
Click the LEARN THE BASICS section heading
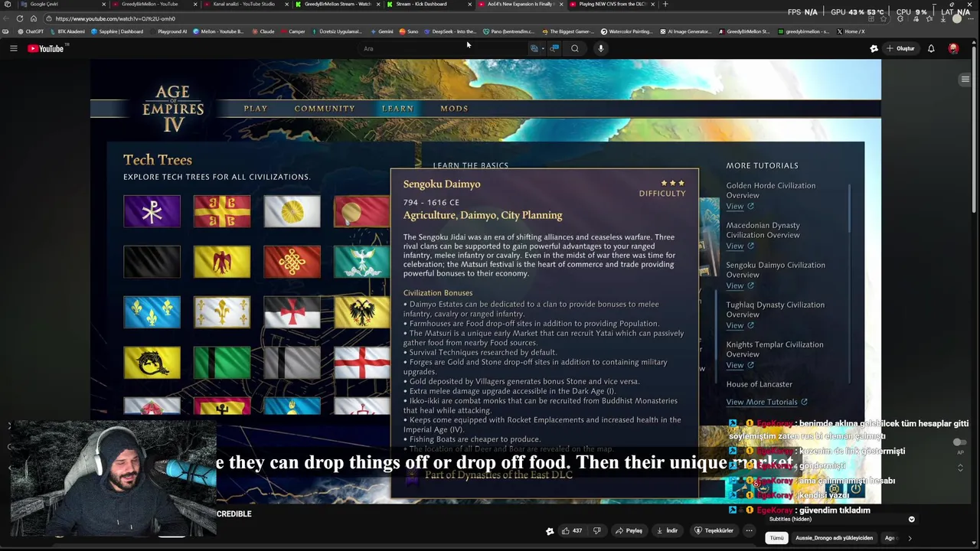click(471, 165)
